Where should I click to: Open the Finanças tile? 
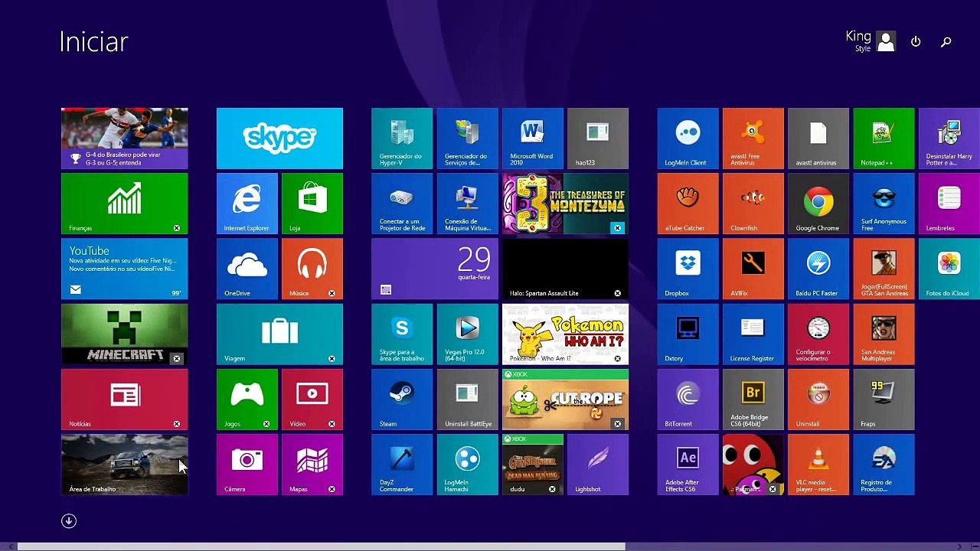(x=124, y=204)
